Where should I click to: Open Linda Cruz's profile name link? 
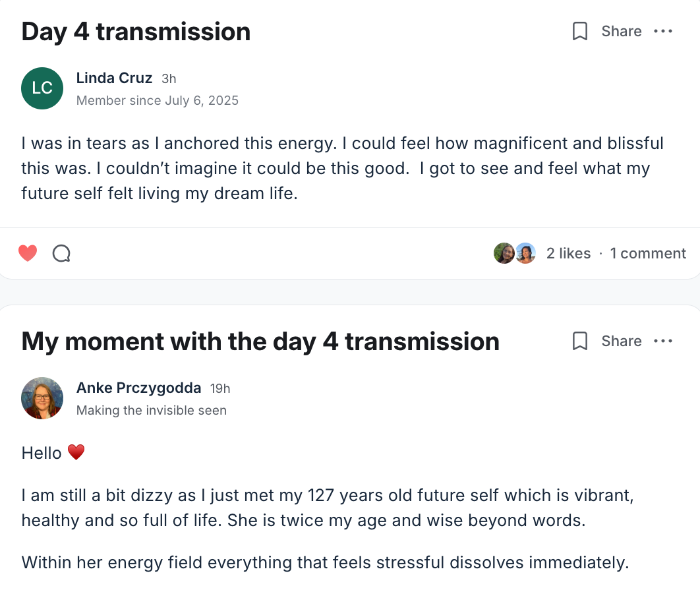(x=114, y=78)
